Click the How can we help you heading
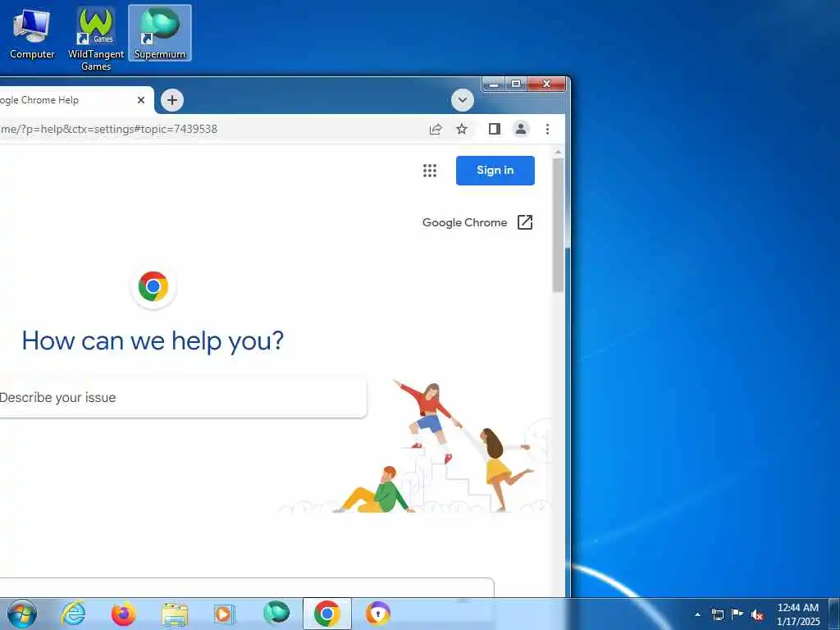 coord(153,340)
